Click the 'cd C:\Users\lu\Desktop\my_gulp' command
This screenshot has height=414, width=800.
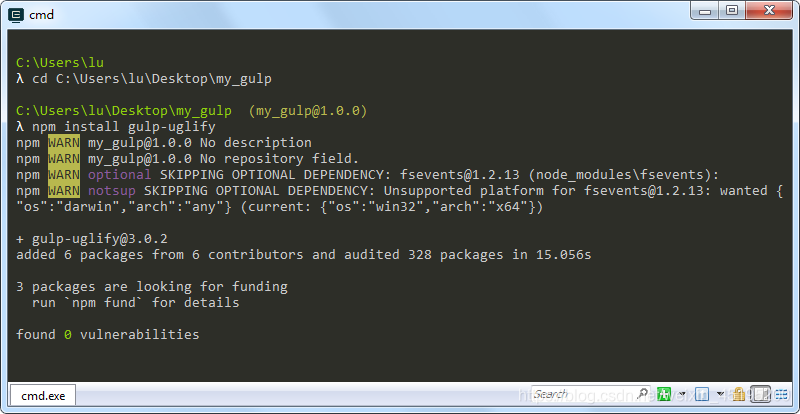point(152,79)
